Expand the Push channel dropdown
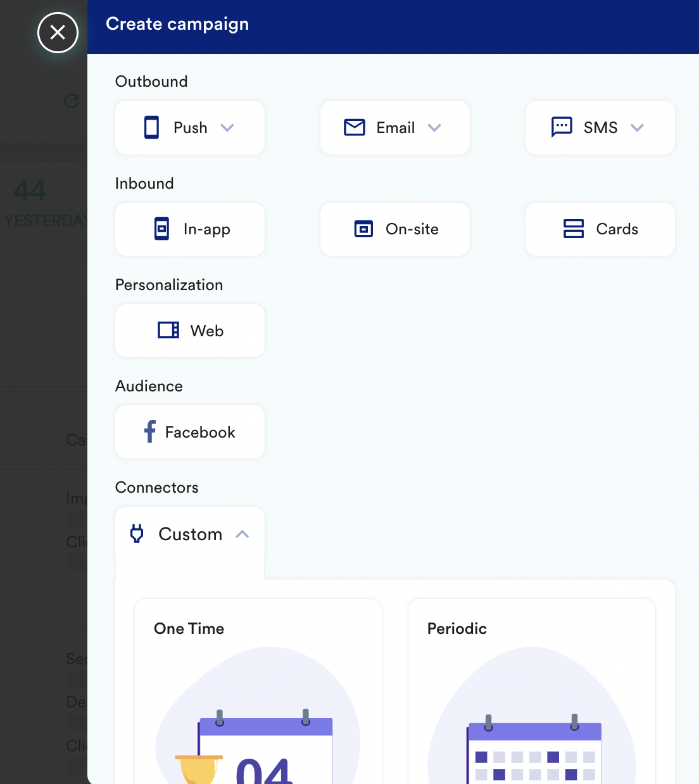The image size is (699, 784). [x=228, y=127]
